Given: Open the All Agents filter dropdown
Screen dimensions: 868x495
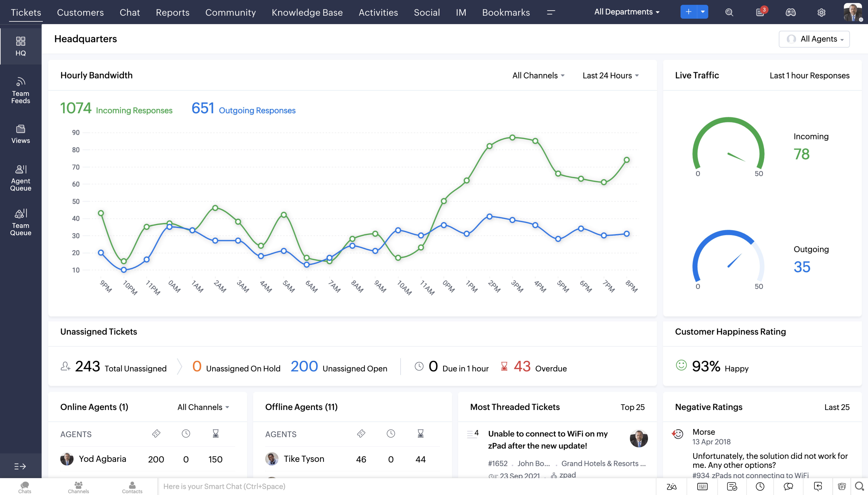Looking at the screenshot, I should [x=814, y=39].
